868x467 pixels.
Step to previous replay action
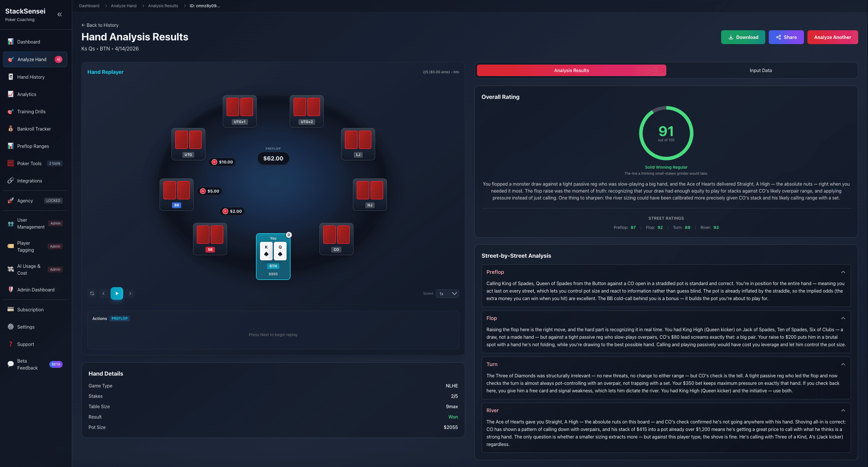(x=103, y=293)
